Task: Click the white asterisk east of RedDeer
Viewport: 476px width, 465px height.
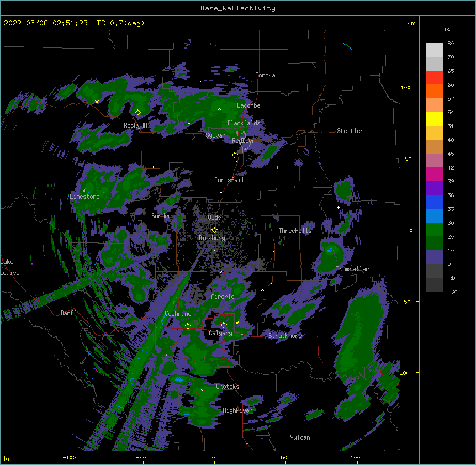Action: [x=277, y=168]
